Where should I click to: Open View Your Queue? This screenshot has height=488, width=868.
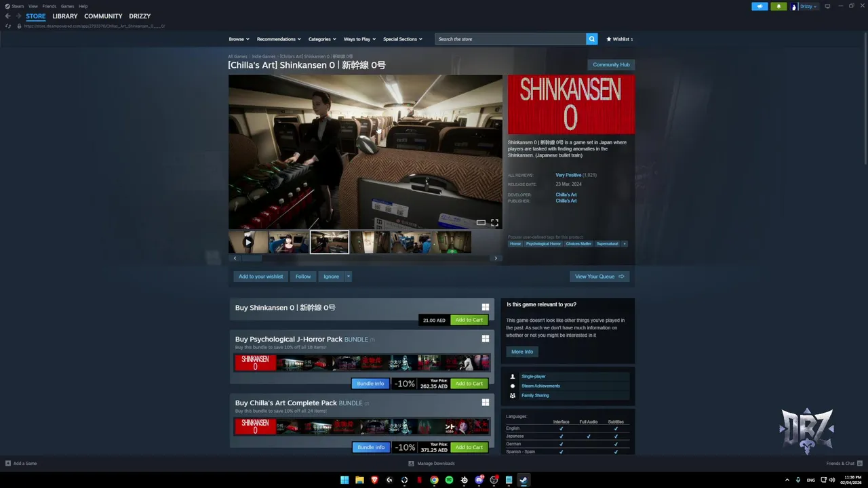click(x=599, y=277)
